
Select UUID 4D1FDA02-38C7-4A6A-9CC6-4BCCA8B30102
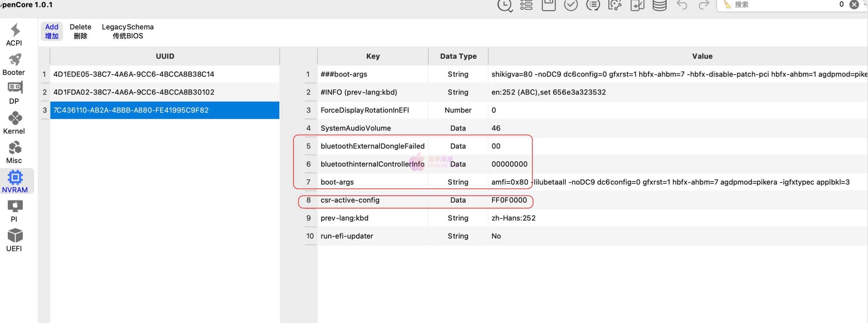[165, 92]
